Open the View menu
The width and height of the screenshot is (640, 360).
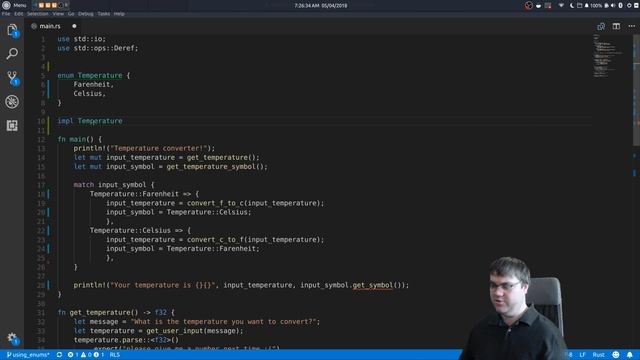(58, 14)
